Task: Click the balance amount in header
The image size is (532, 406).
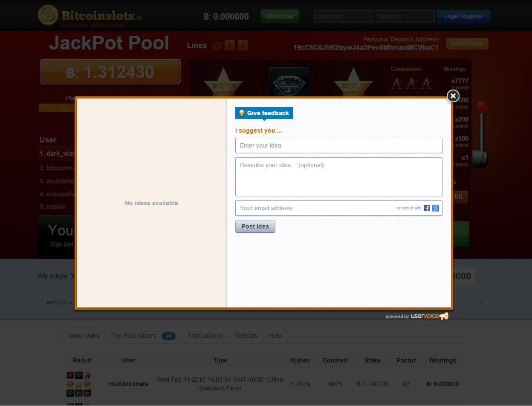Action: point(226,17)
